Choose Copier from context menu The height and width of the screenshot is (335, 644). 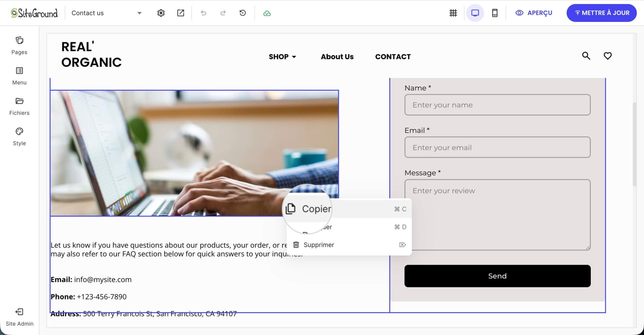point(349,209)
